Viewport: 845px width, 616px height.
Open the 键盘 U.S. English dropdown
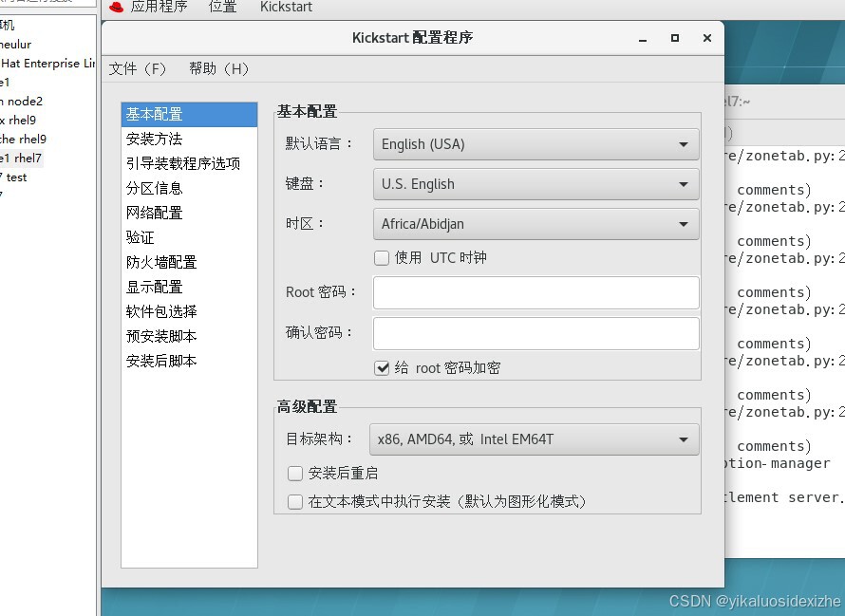tap(535, 184)
